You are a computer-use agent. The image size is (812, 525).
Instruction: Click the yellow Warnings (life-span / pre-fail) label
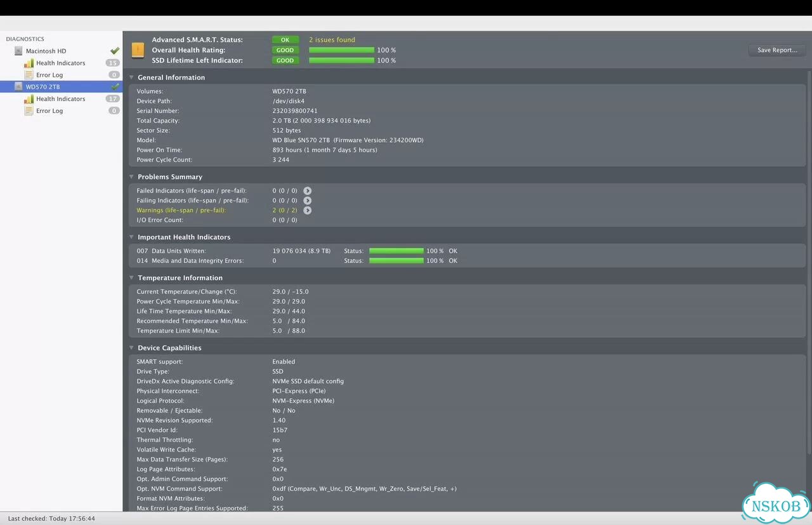pyautogui.click(x=181, y=210)
